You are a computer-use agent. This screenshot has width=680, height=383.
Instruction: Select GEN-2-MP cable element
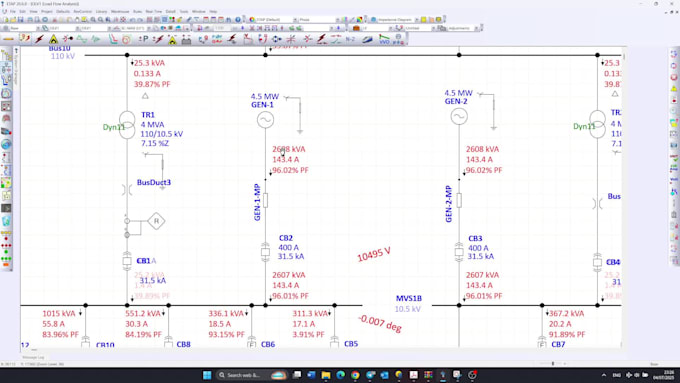[x=459, y=200]
